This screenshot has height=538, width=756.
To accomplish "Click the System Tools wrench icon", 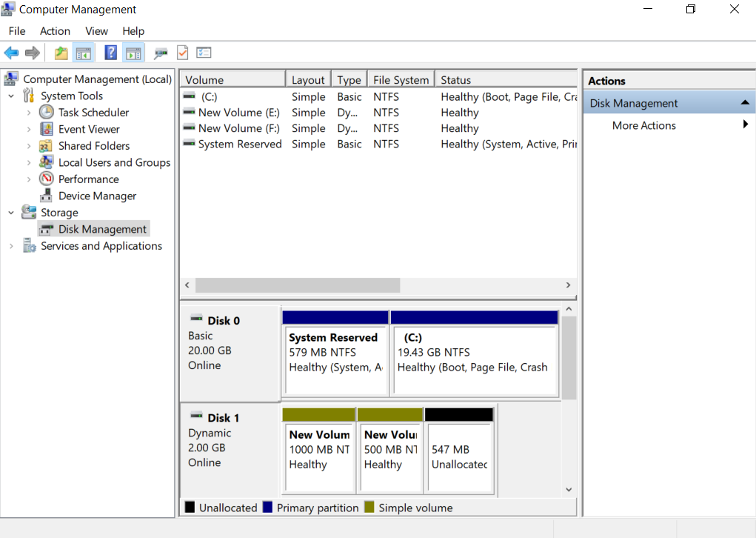I will tap(29, 96).
